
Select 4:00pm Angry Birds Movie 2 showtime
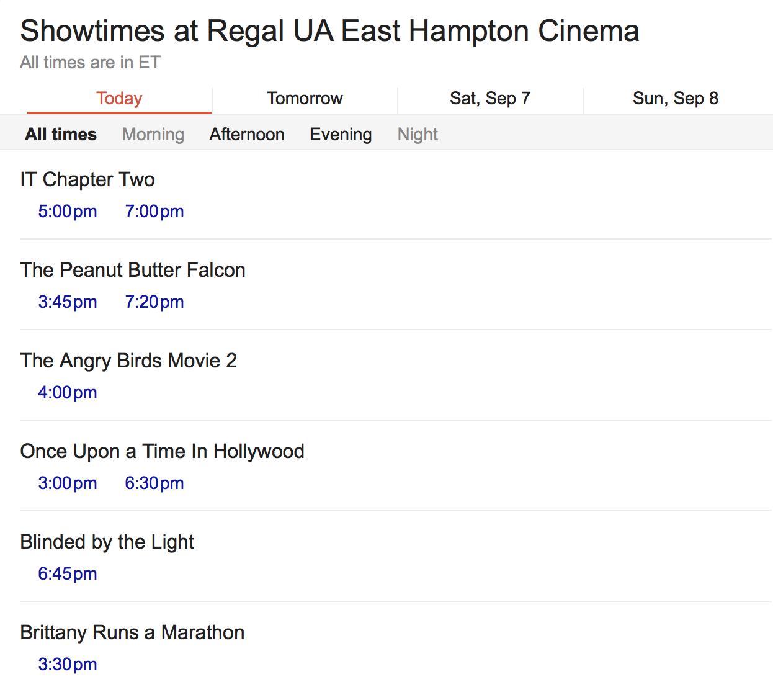coord(68,393)
